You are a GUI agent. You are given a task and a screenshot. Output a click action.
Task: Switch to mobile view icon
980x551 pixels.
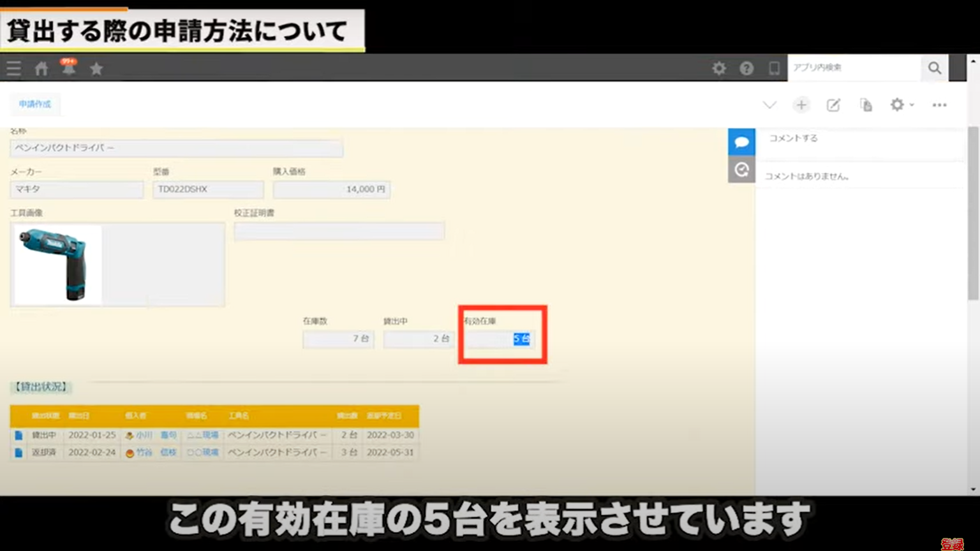click(774, 68)
